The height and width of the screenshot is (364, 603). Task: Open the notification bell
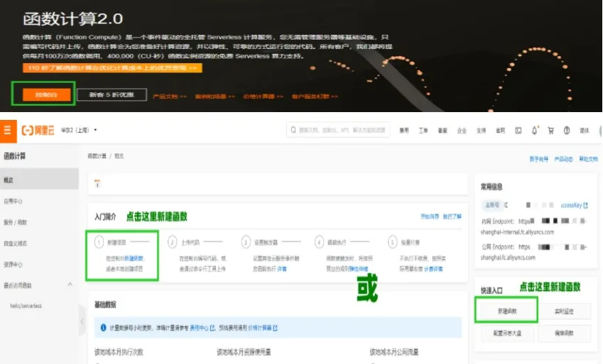(535, 131)
